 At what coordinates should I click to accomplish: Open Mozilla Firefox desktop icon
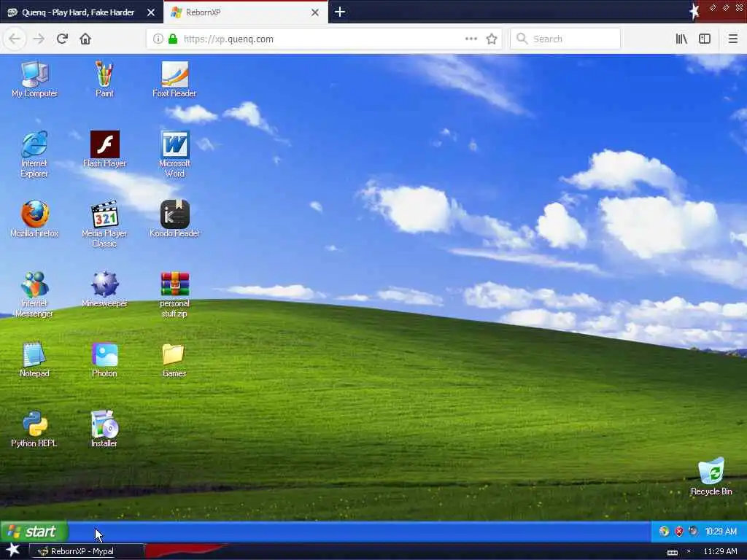[34, 219]
